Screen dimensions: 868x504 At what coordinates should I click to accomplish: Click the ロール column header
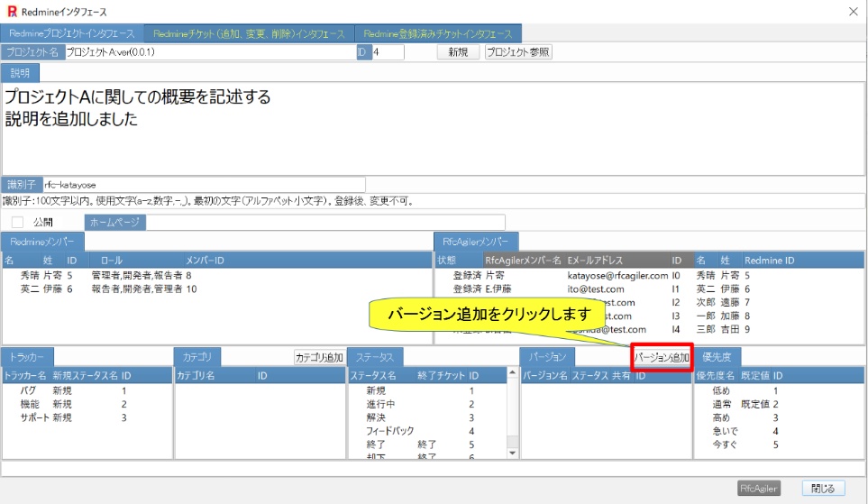tap(112, 261)
